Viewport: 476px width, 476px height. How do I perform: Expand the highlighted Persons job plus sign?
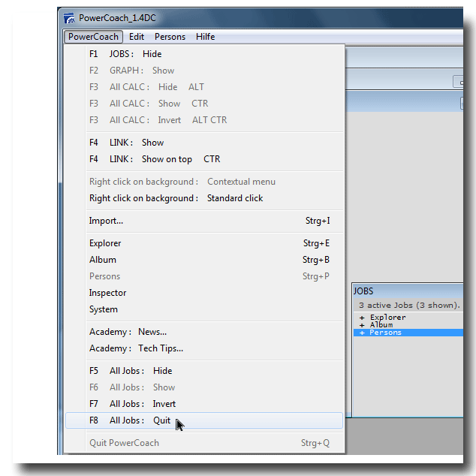pos(362,333)
